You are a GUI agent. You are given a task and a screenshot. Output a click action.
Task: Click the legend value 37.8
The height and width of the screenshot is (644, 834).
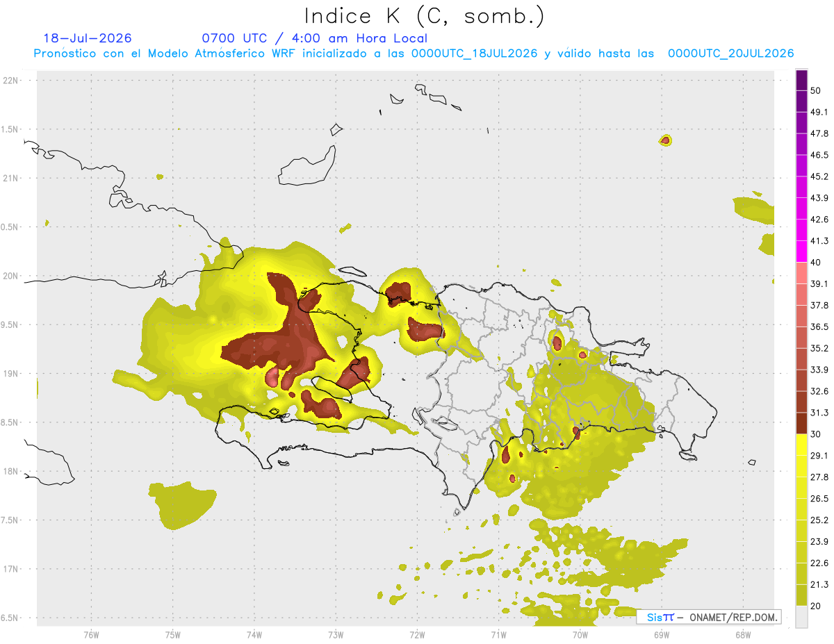pyautogui.click(x=819, y=305)
